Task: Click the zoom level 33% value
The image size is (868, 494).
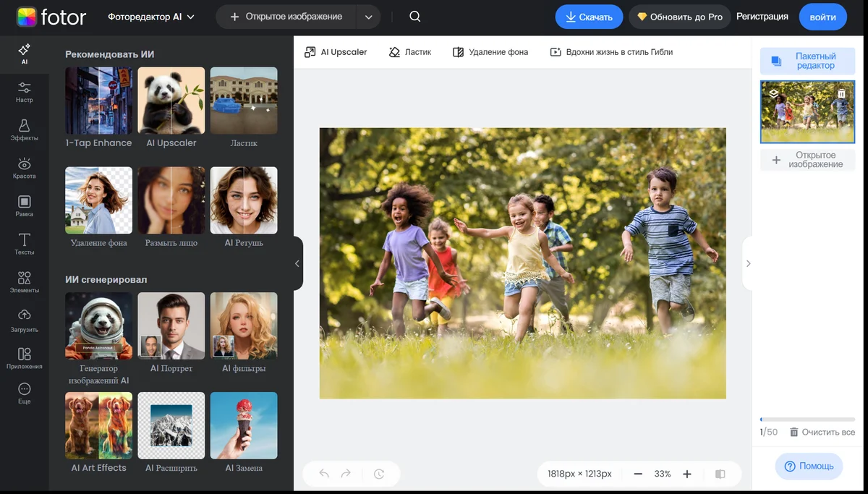Action: point(663,474)
